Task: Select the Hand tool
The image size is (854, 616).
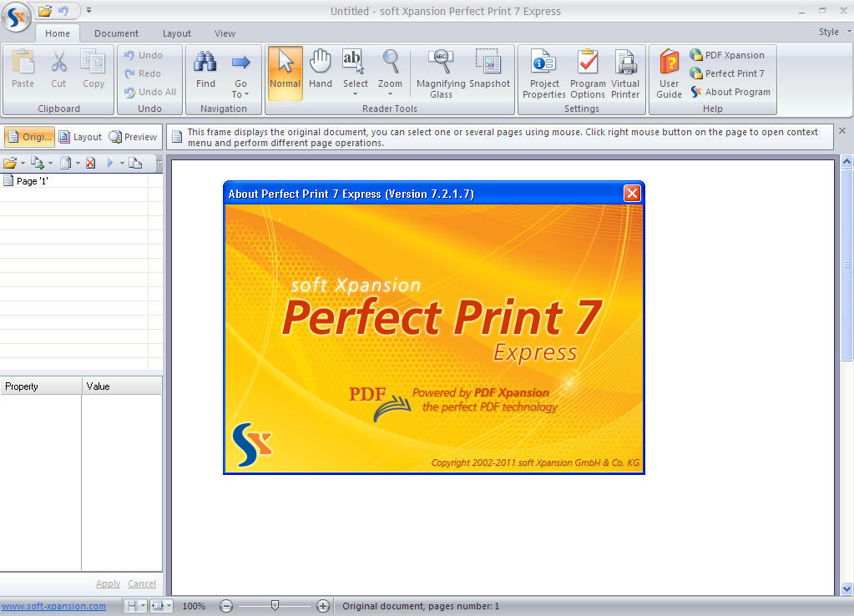Action: click(321, 73)
